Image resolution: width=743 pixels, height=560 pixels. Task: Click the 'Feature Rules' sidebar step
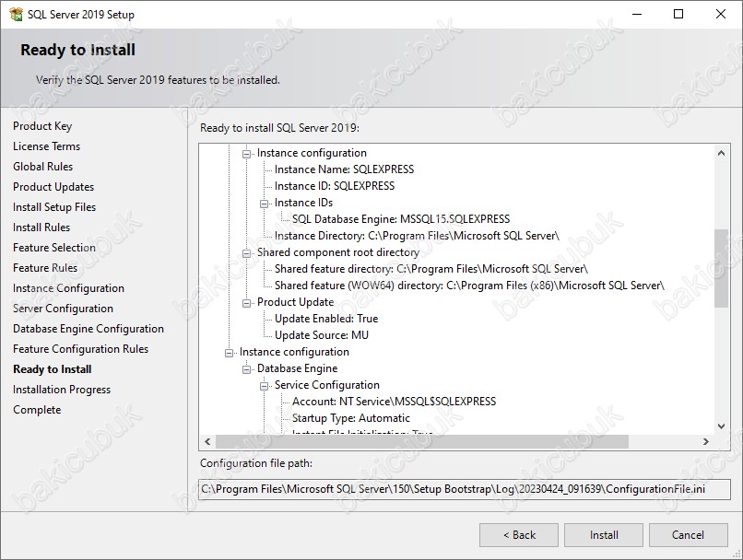45,268
